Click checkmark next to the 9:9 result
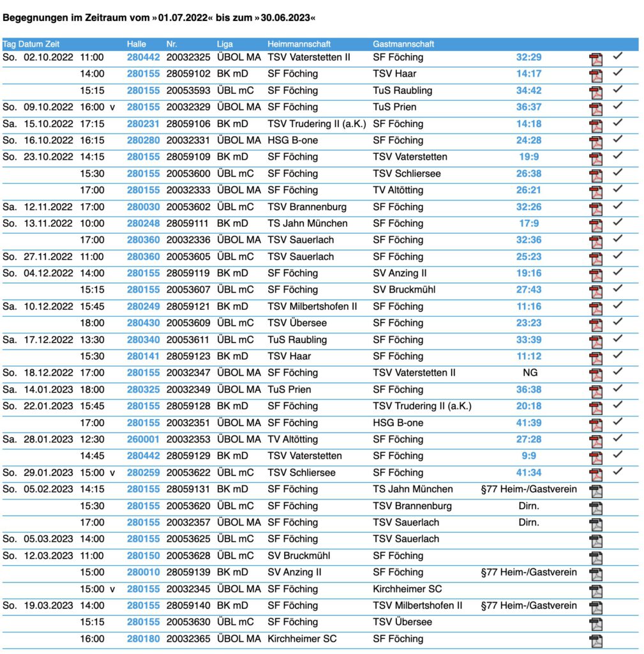 coord(617,455)
